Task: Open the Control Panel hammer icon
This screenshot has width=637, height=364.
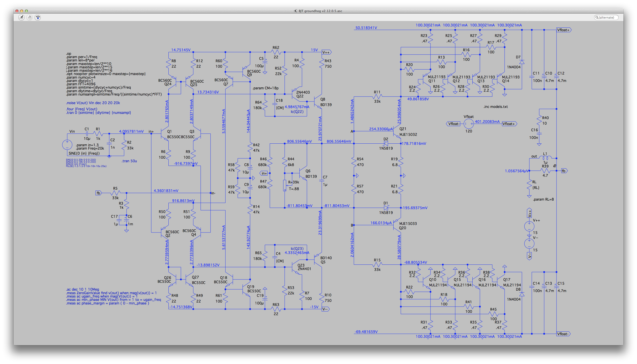Action: (x=38, y=17)
